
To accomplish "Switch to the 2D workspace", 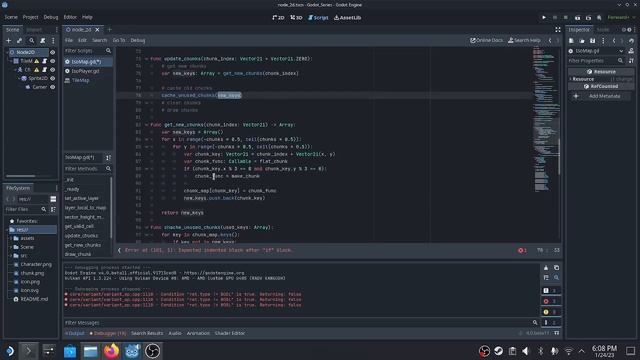I will click(278, 18).
